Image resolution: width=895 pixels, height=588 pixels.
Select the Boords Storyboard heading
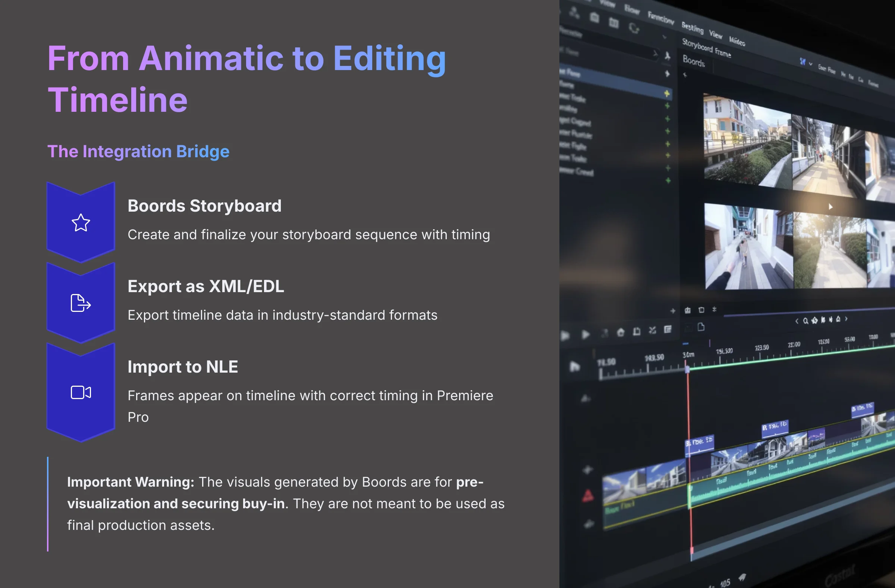[204, 206]
